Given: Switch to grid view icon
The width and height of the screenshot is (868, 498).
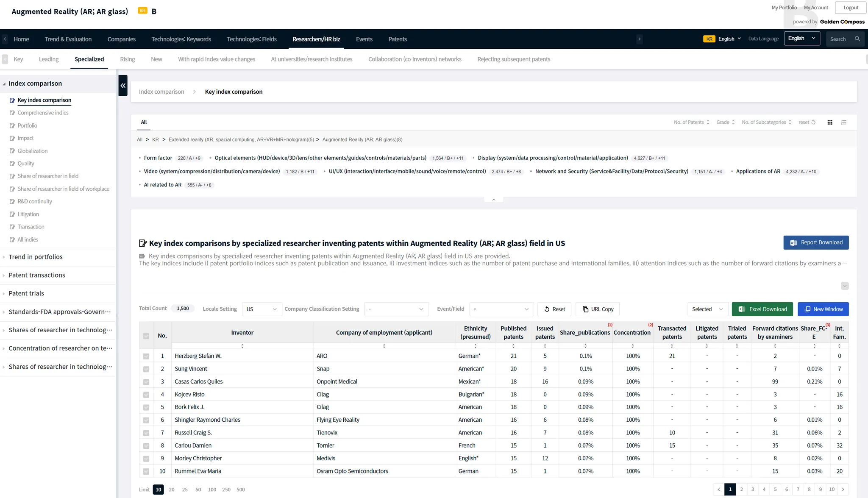Looking at the screenshot, I should (x=830, y=122).
